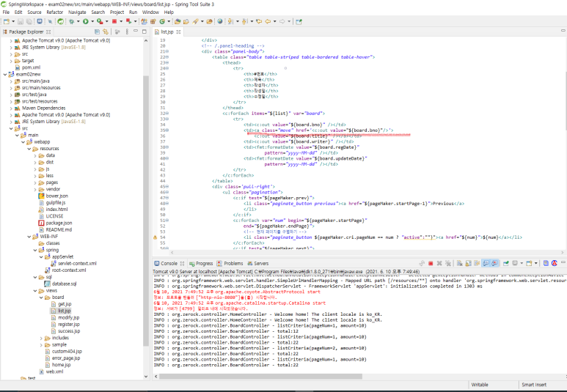Close the list.jsp editor tab
Image resolution: width=567 pixels, height=392 pixels.
coord(178,32)
